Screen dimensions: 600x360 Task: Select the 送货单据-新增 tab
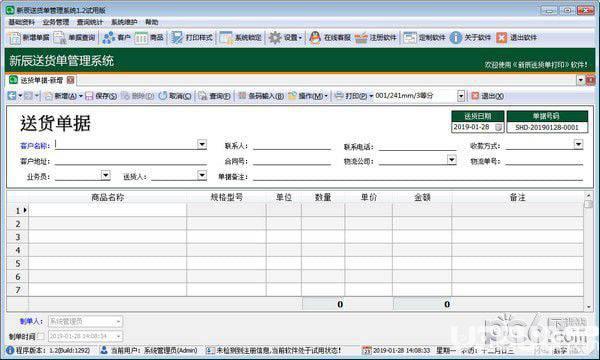[42, 80]
